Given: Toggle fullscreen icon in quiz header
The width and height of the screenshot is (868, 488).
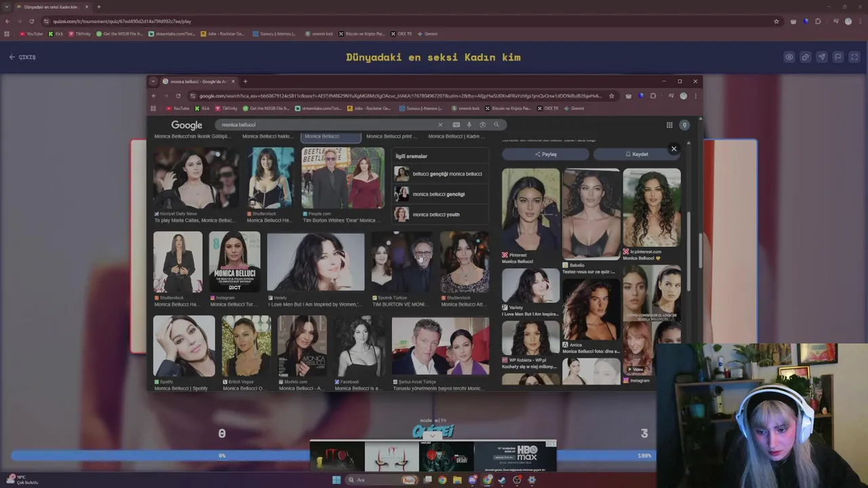Looking at the screenshot, I should 854,57.
